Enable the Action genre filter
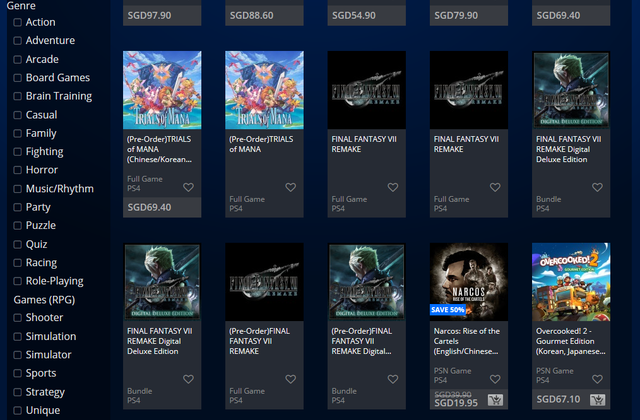Viewport: 640px width, 420px height. [18, 22]
